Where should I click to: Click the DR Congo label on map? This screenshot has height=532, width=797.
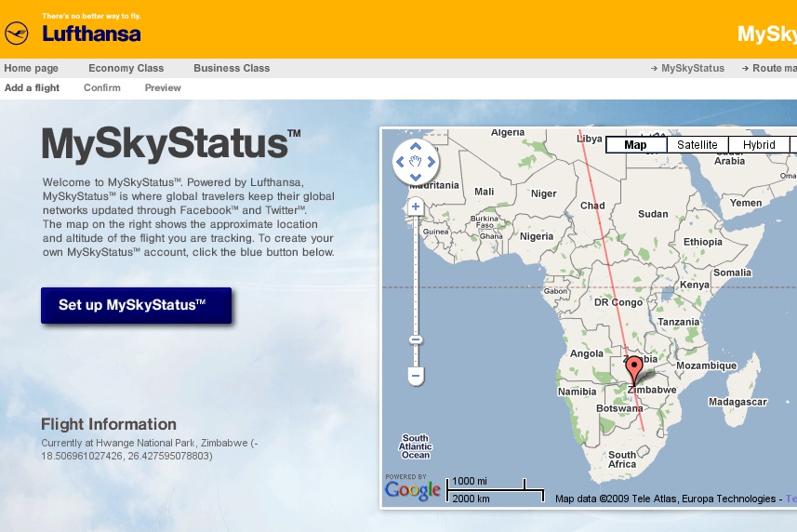[x=618, y=302]
